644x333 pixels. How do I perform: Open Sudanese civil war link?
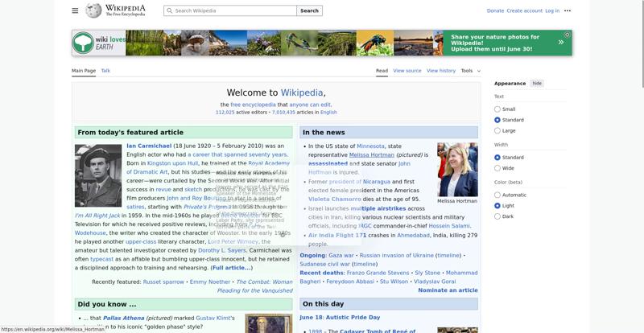[324, 264]
